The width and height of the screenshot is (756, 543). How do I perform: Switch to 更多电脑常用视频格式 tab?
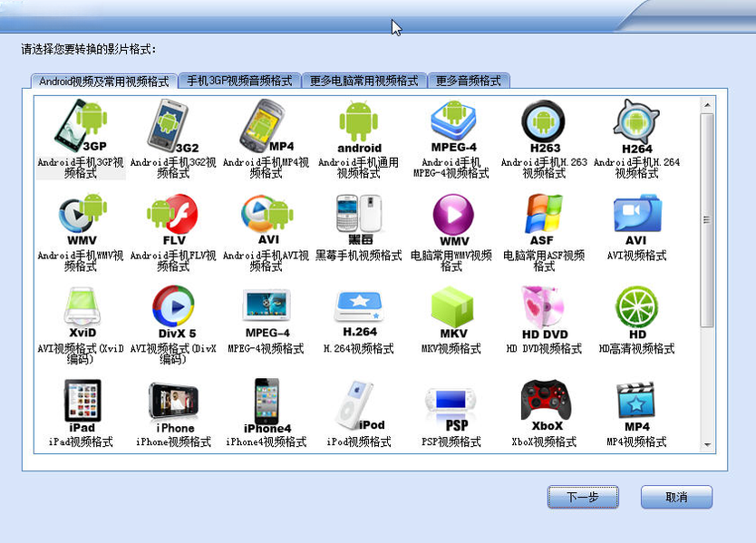click(x=364, y=81)
